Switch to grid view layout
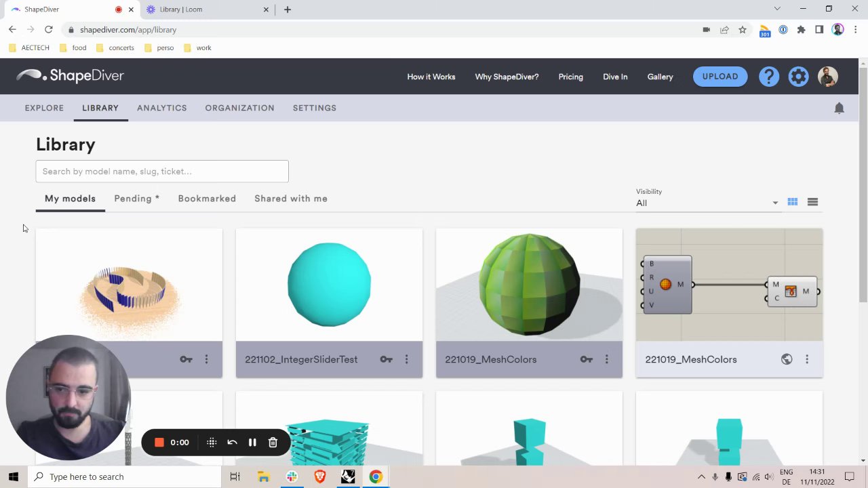Viewport: 868px width, 488px height. (x=792, y=202)
